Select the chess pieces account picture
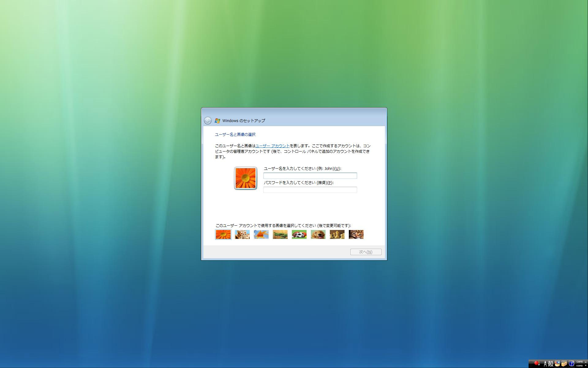This screenshot has height=368, width=588. [x=337, y=235]
